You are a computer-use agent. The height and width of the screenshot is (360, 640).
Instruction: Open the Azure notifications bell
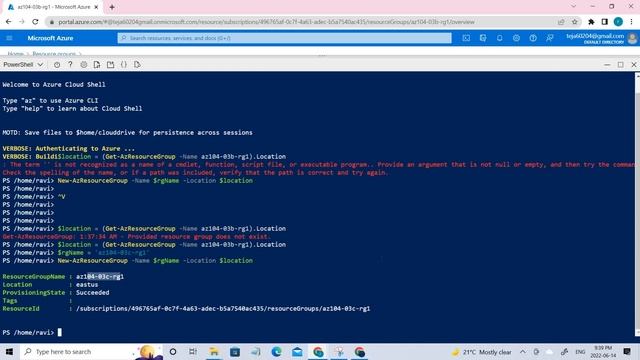coord(500,38)
